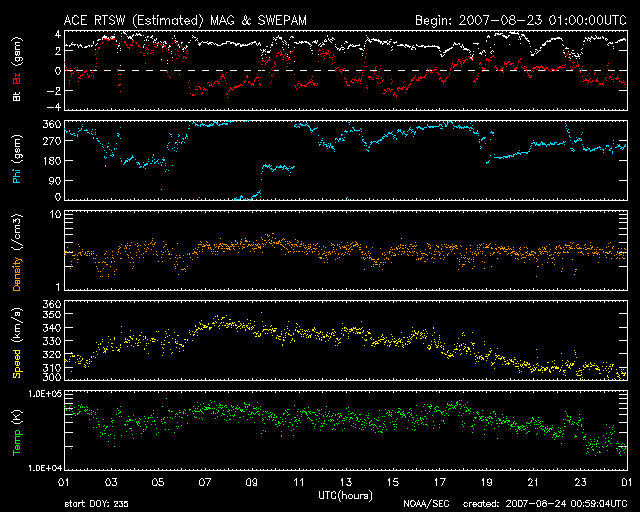Click the '(/cm3)' density unit label
Viewport: 640px width, 512px height.
pos(17,233)
